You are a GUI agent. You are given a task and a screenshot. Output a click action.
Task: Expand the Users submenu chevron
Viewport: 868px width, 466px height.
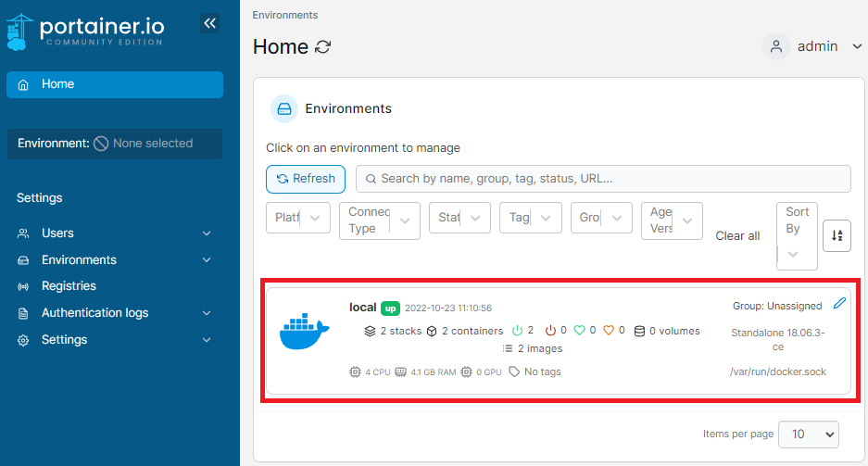pos(207,233)
